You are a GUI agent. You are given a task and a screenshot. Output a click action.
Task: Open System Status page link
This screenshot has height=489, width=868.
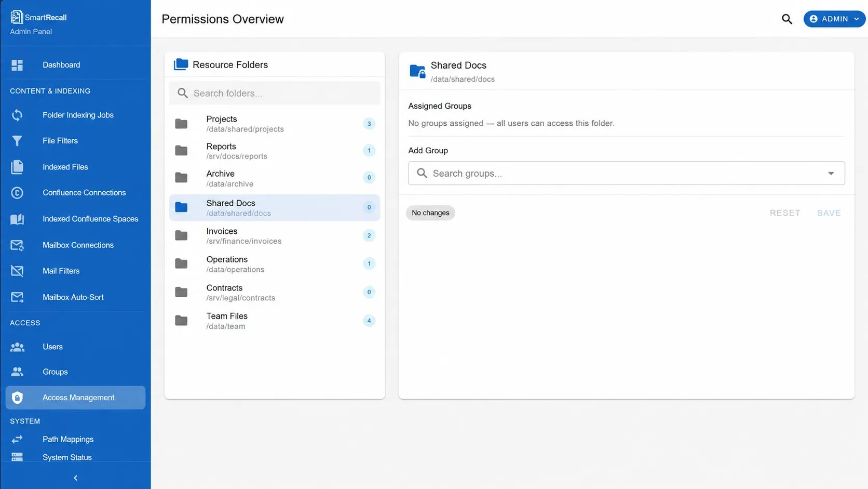pyautogui.click(x=75, y=457)
